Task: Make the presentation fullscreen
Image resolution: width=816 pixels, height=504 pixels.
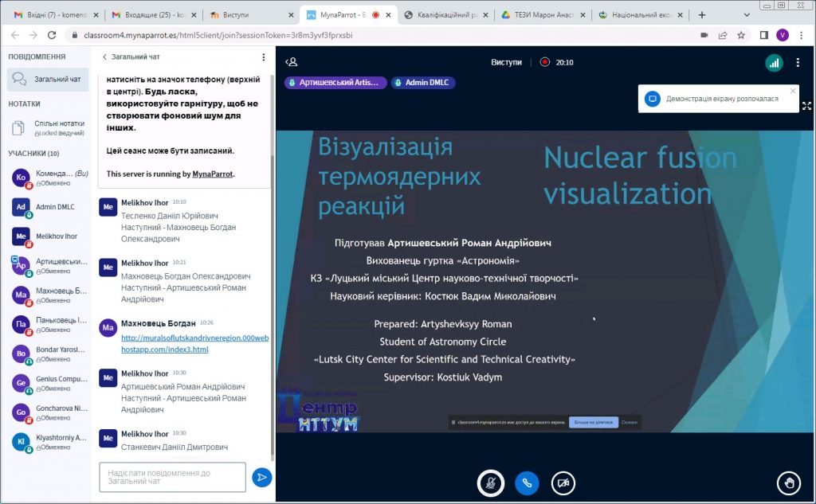Action: click(806, 105)
